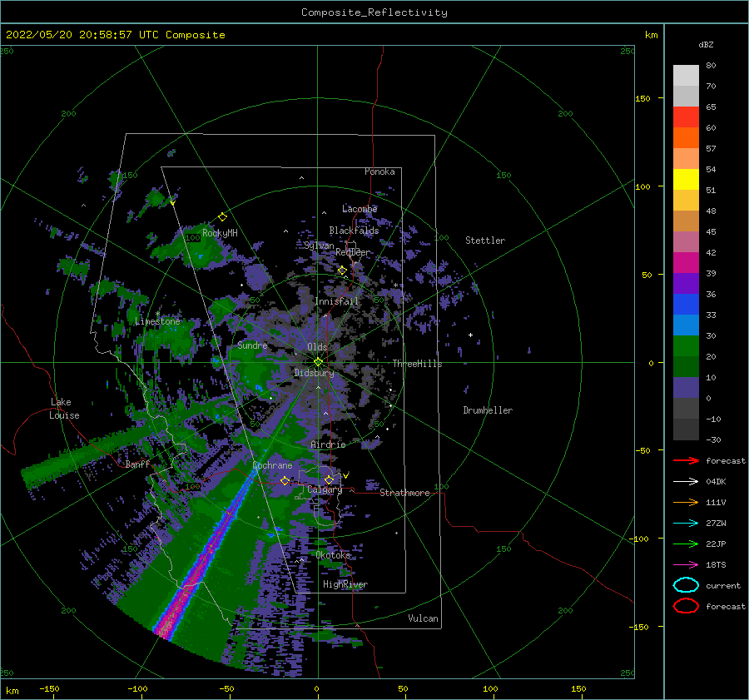Click the red forecast ellipse icon
Viewport: 749px width, 700px height.
click(x=686, y=606)
